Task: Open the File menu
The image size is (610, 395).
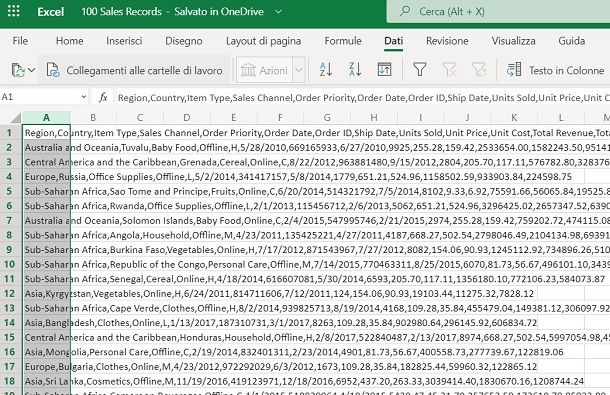Action: (20, 41)
